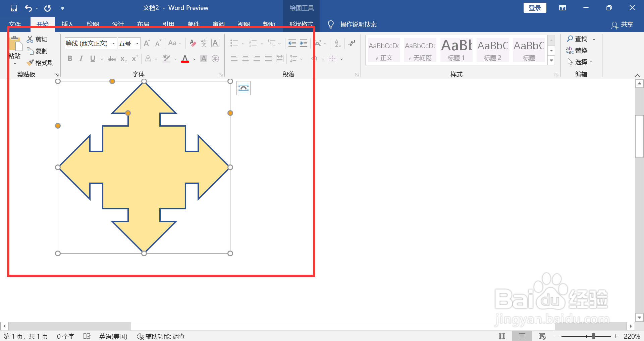Open the Shape Format (形状格式) tab
The height and width of the screenshot is (341, 644).
(301, 24)
